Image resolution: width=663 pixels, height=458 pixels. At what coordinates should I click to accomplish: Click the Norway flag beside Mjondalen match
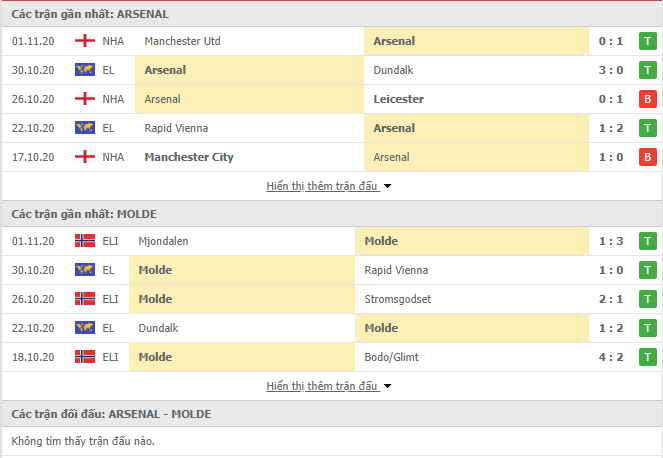[85, 241]
